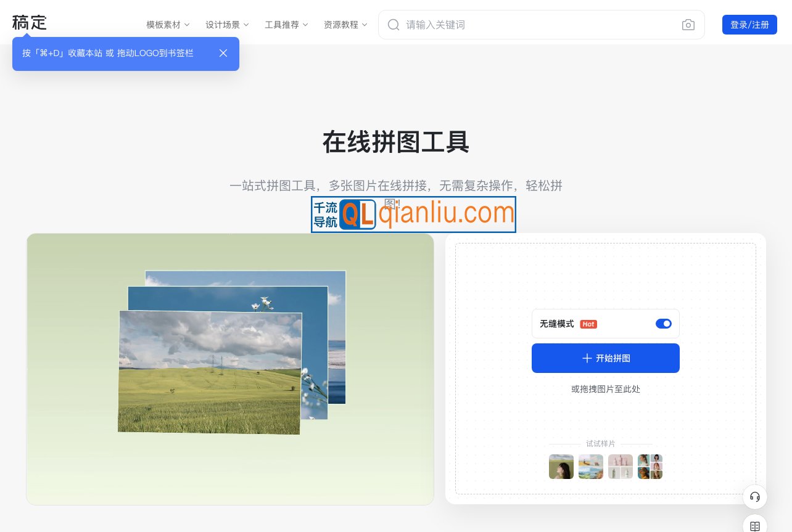Click the magnifier icon in the search bar
This screenshot has height=532, width=792.
pos(394,25)
